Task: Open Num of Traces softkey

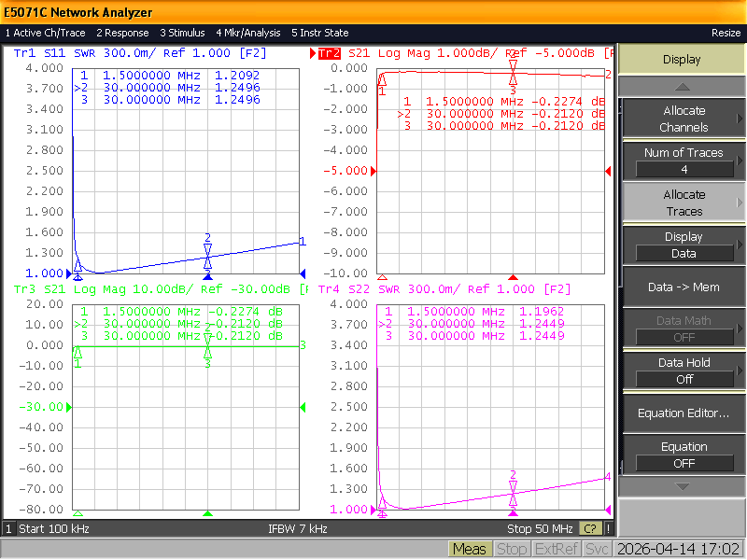Action: click(x=684, y=161)
